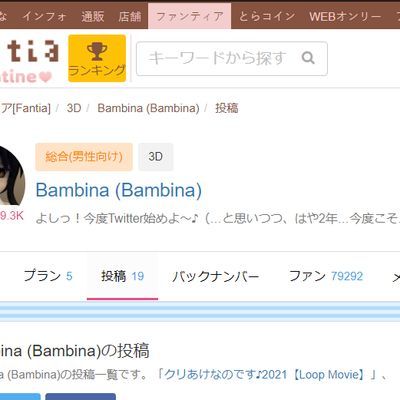Switch to the バックナンバー tab
400x400 pixels.
pyautogui.click(x=216, y=276)
